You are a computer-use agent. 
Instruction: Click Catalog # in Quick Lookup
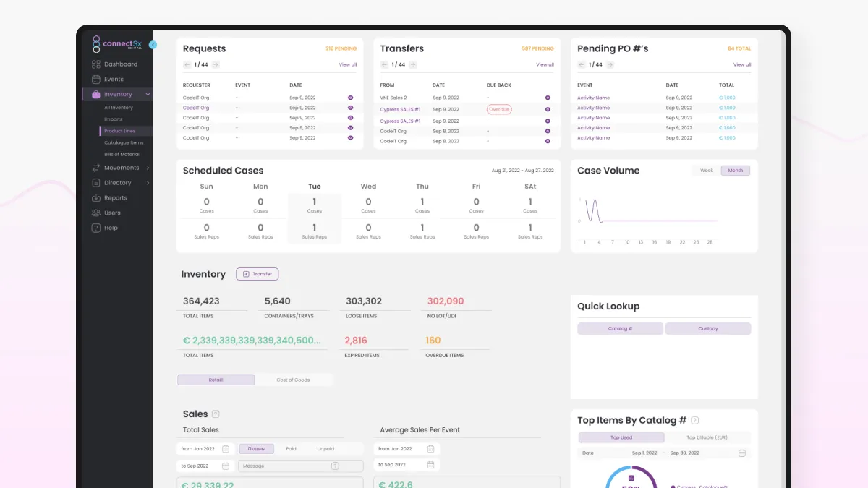tap(620, 328)
